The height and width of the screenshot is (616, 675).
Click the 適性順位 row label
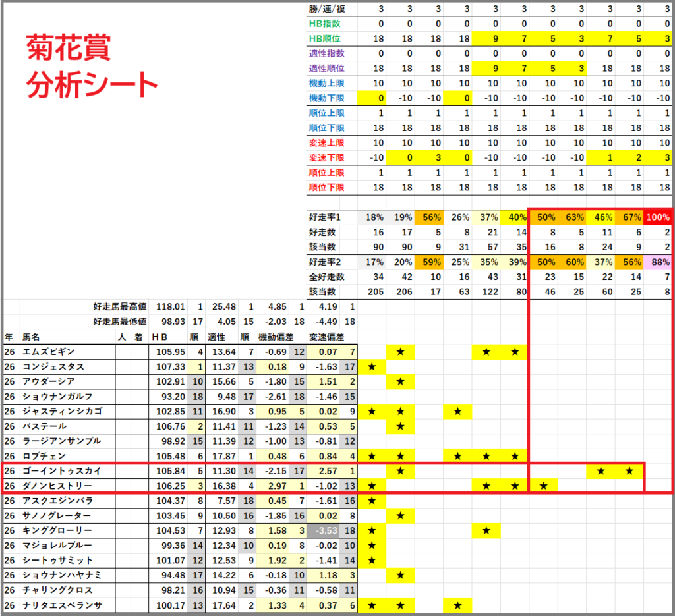[x=326, y=69]
